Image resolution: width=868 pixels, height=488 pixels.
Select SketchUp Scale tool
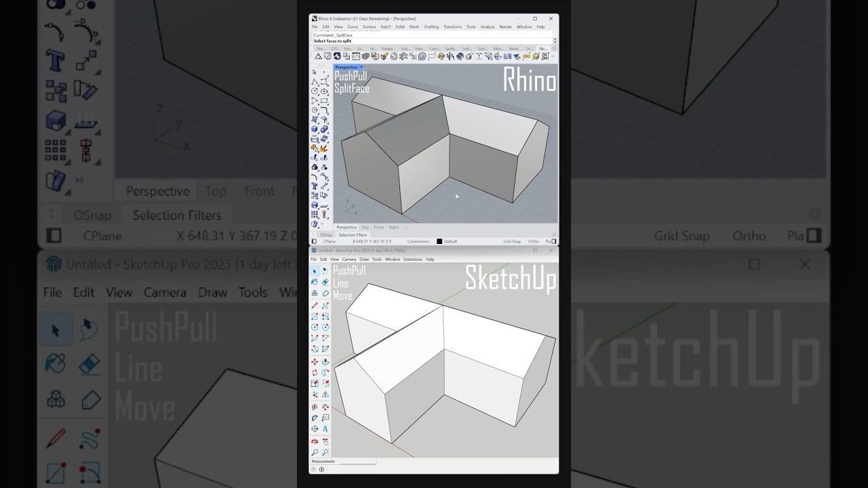tap(315, 384)
